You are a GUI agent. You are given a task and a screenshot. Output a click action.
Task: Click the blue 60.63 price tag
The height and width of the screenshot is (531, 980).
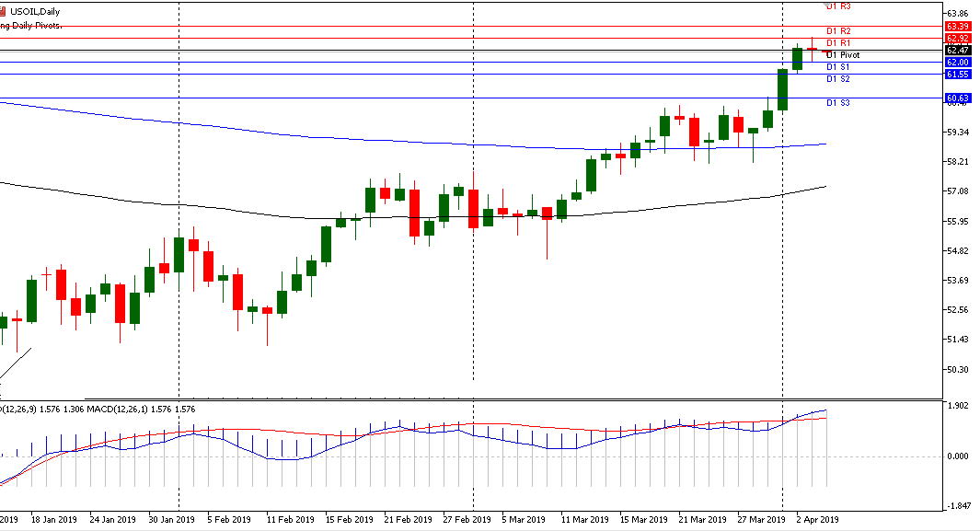pos(958,98)
